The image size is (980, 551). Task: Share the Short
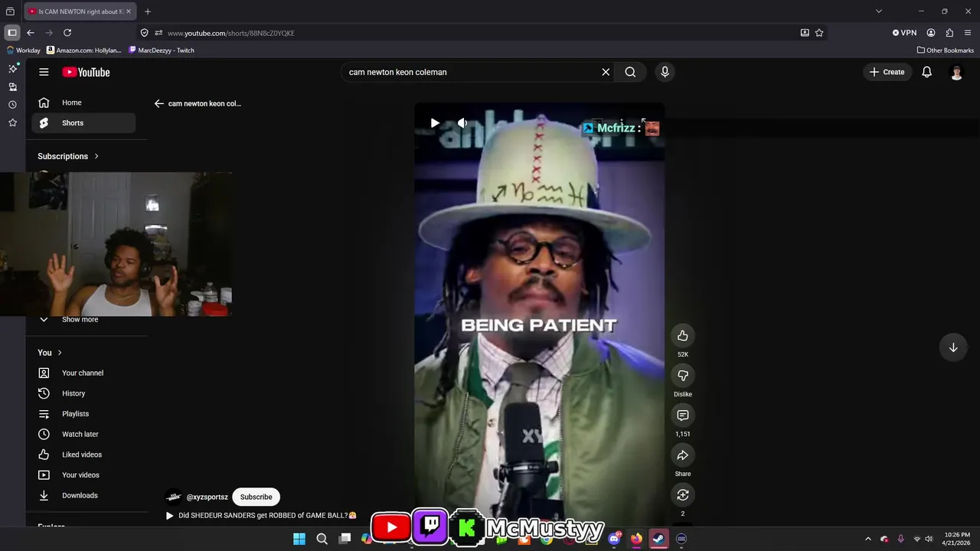click(683, 455)
